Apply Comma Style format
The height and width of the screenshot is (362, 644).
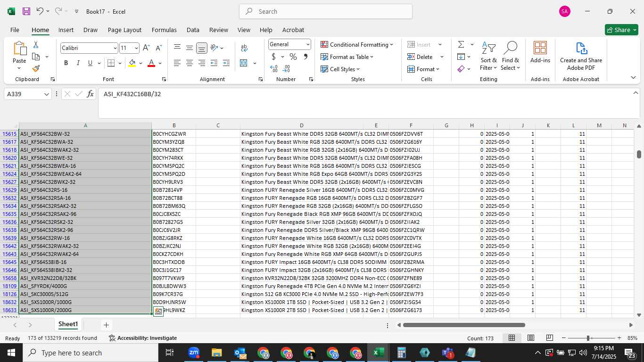pyautogui.click(x=305, y=57)
